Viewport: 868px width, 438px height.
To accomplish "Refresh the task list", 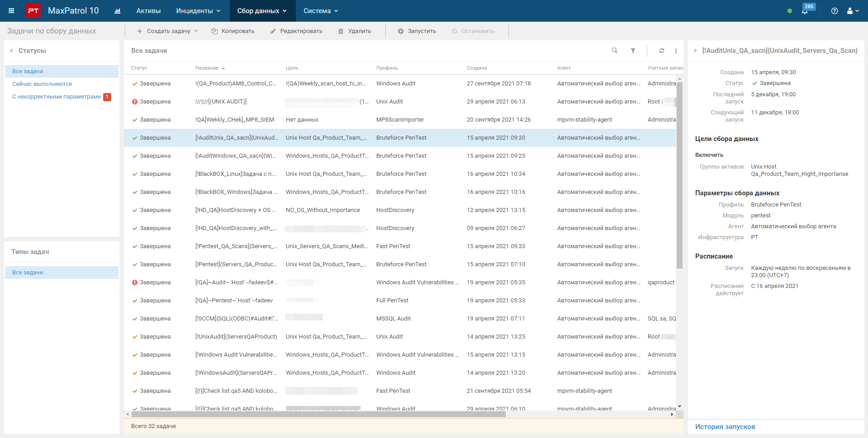I will click(x=662, y=51).
